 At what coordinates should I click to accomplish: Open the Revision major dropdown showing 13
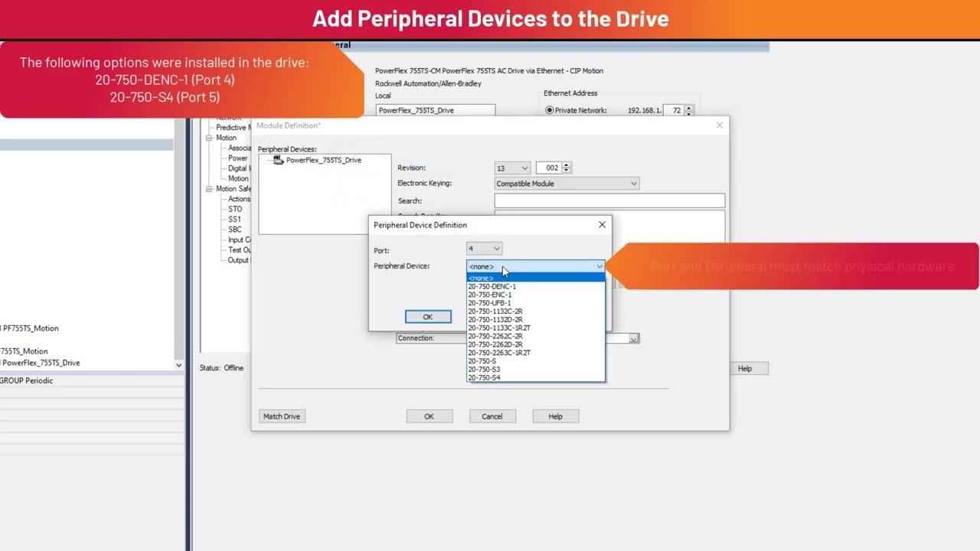tap(512, 168)
